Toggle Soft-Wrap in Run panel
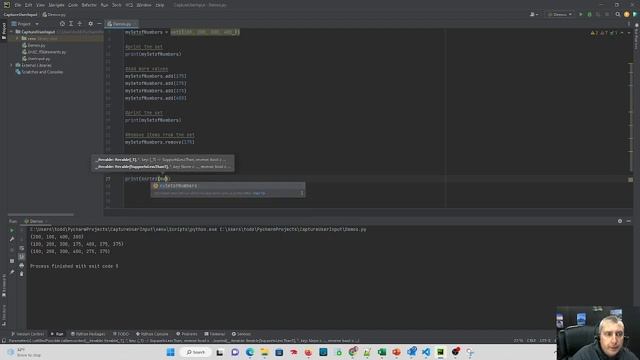640x360 pixels. (22, 248)
